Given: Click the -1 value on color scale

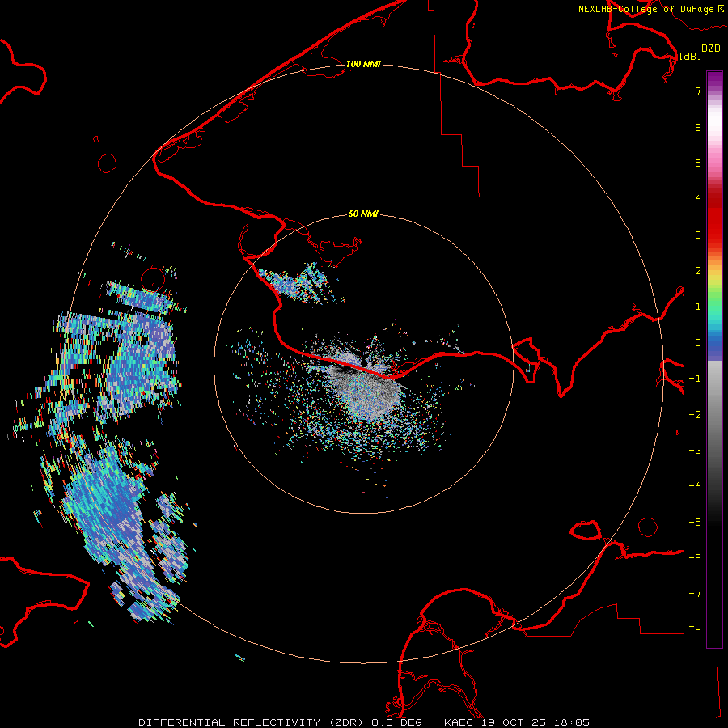Looking at the screenshot, I should [695, 379].
